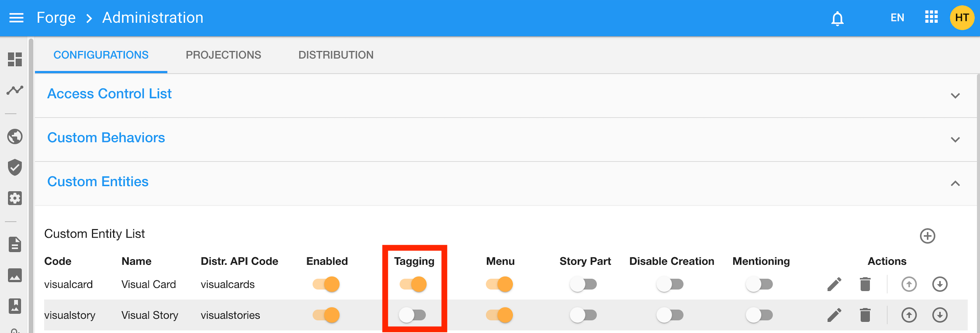Click the dashboard icon in the sidebar
This screenshot has width=980, height=333.
pos(15,59)
